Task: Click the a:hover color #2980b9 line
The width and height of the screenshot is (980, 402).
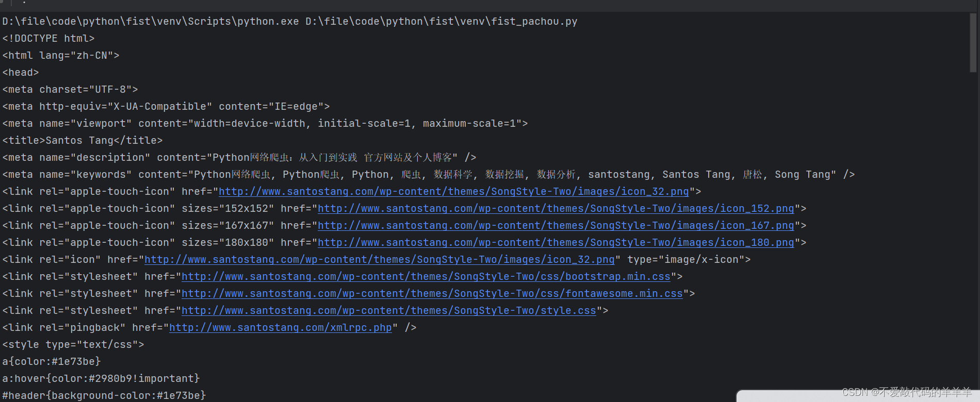Action: [x=101, y=379]
